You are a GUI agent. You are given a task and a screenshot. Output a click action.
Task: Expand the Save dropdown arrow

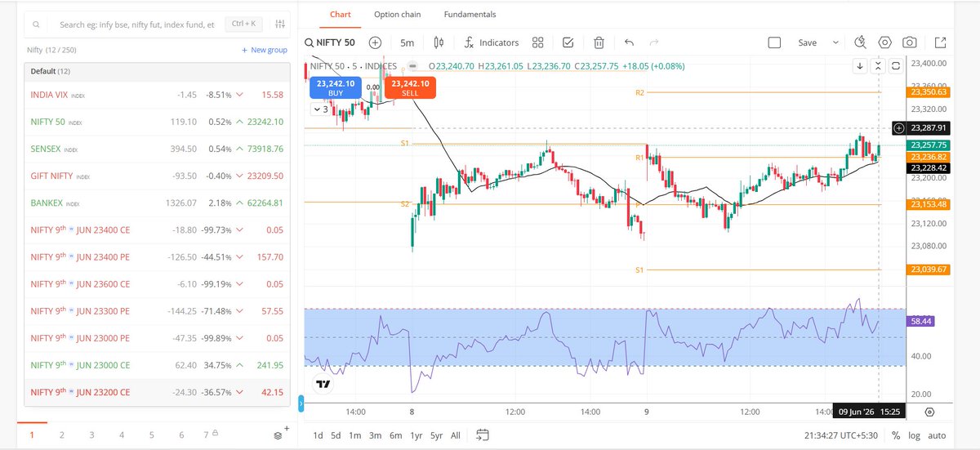click(835, 42)
